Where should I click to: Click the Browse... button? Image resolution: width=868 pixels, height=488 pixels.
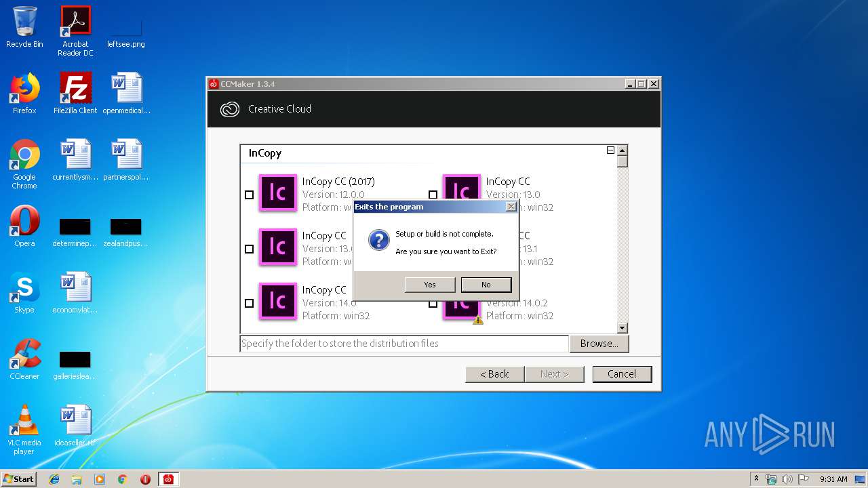tap(599, 344)
